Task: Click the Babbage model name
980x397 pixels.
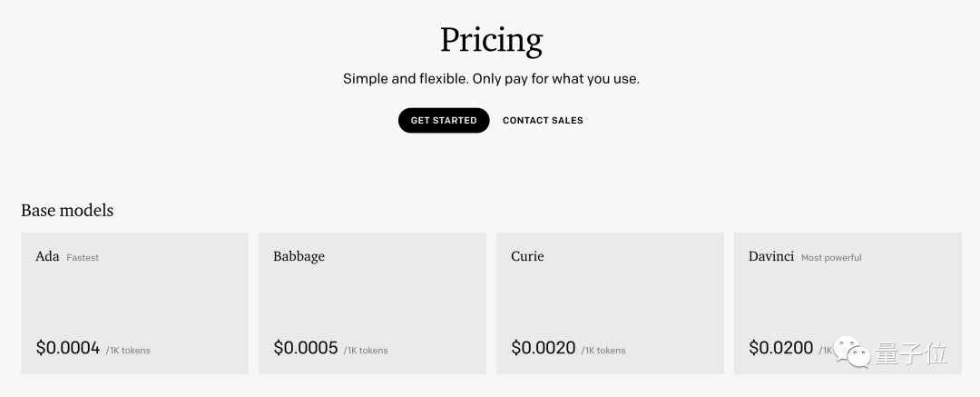Action: click(x=299, y=257)
